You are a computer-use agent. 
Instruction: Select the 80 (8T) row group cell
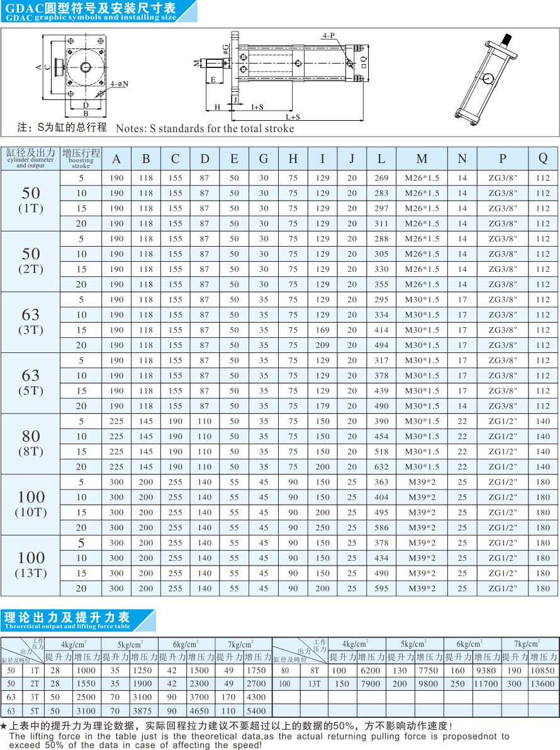click(30, 443)
